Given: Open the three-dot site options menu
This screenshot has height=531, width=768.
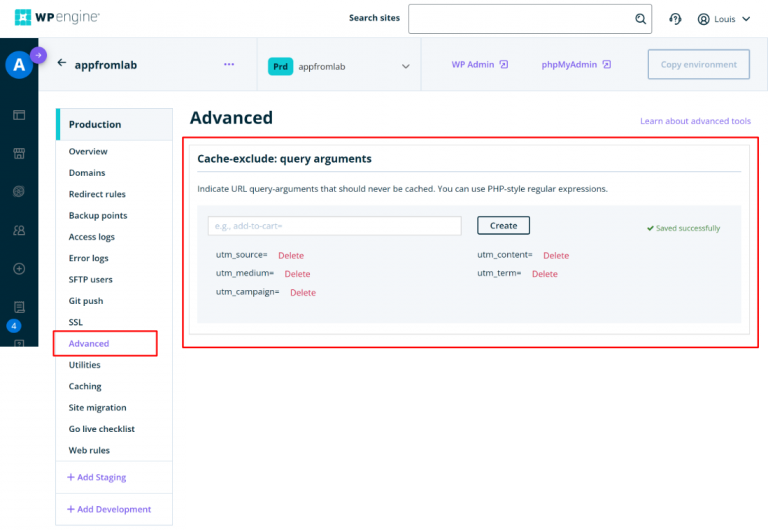Looking at the screenshot, I should click(229, 64).
